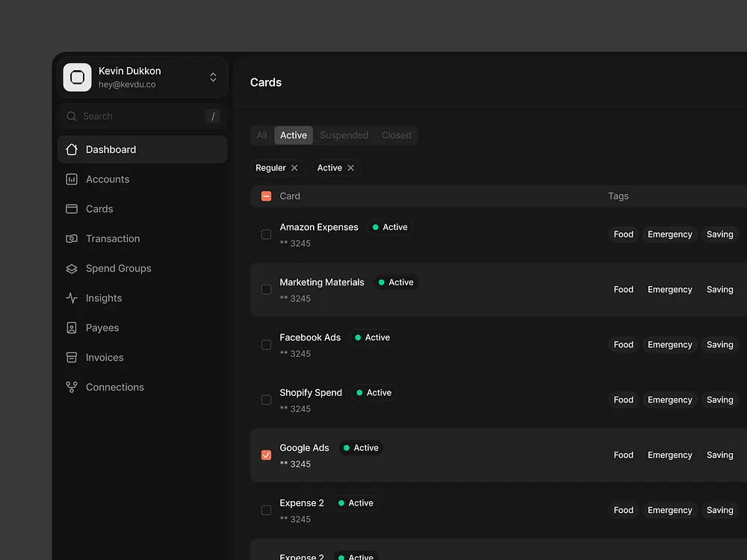Click the Connections network icon
747x560 pixels.
coord(71,387)
